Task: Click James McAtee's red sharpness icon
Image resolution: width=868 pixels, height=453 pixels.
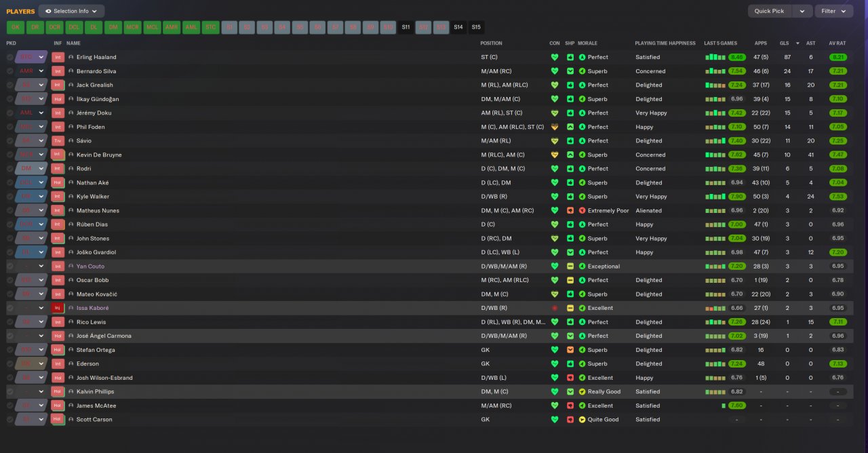Action: pyautogui.click(x=570, y=406)
